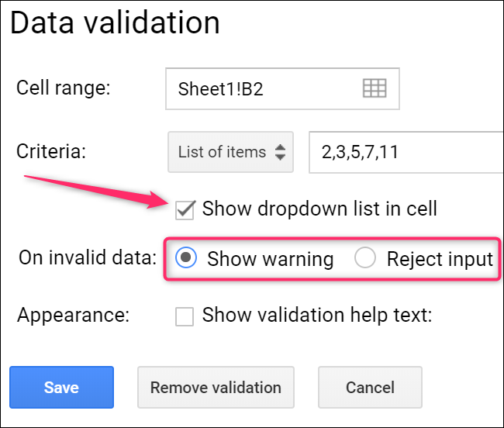The width and height of the screenshot is (504, 428).
Task: Click the select data range grid icon
Action: click(375, 88)
